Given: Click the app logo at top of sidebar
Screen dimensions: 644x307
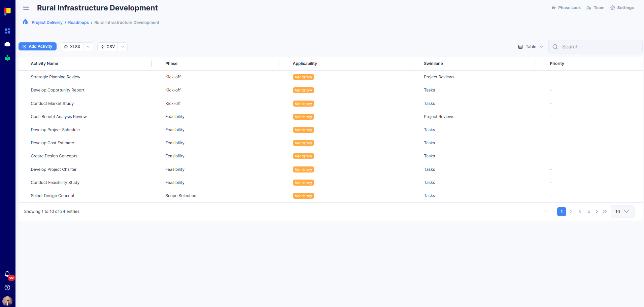Looking at the screenshot, I should coord(7,11).
